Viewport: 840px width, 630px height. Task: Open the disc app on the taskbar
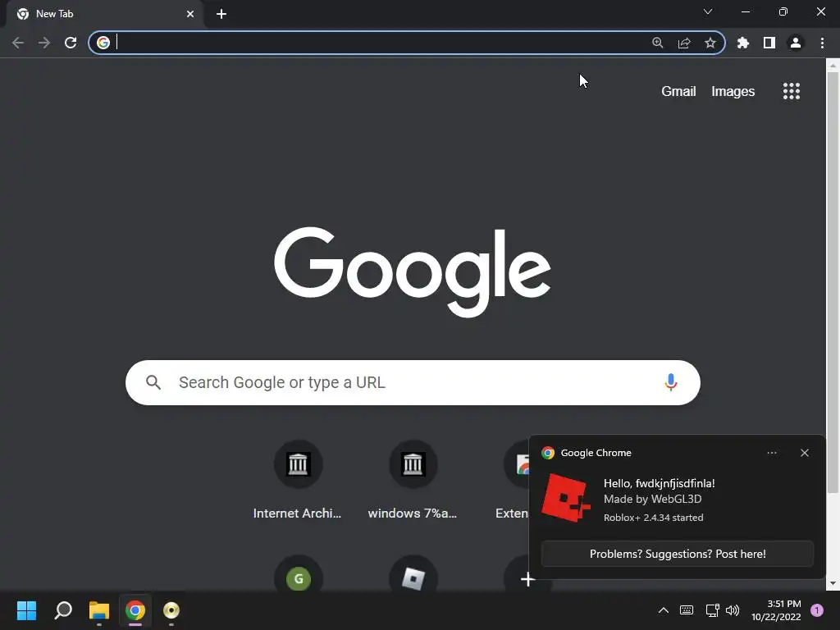point(171,610)
